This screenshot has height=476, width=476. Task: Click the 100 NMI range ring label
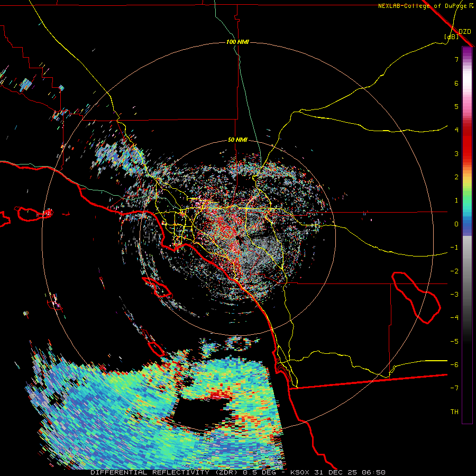[x=237, y=42]
